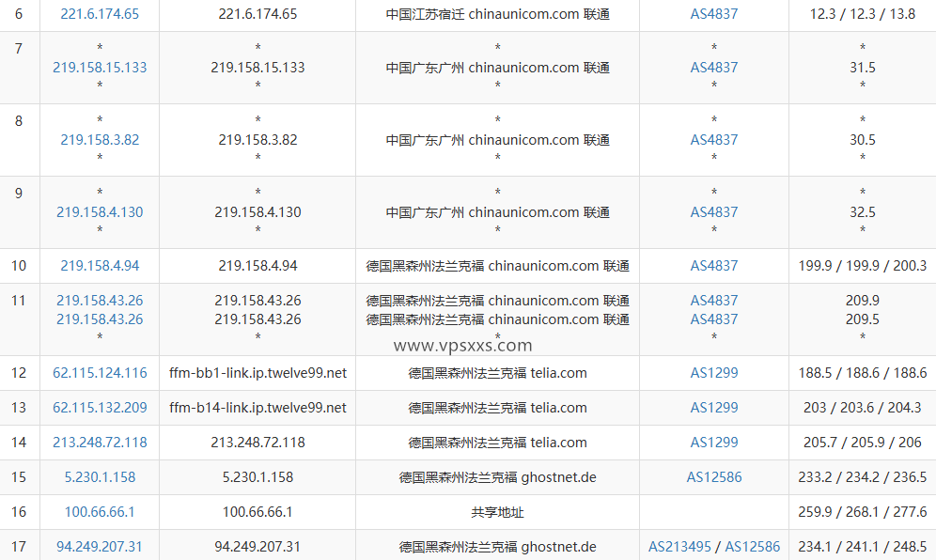Select hop number 10
This screenshot has height=560, width=936.
[19, 266]
